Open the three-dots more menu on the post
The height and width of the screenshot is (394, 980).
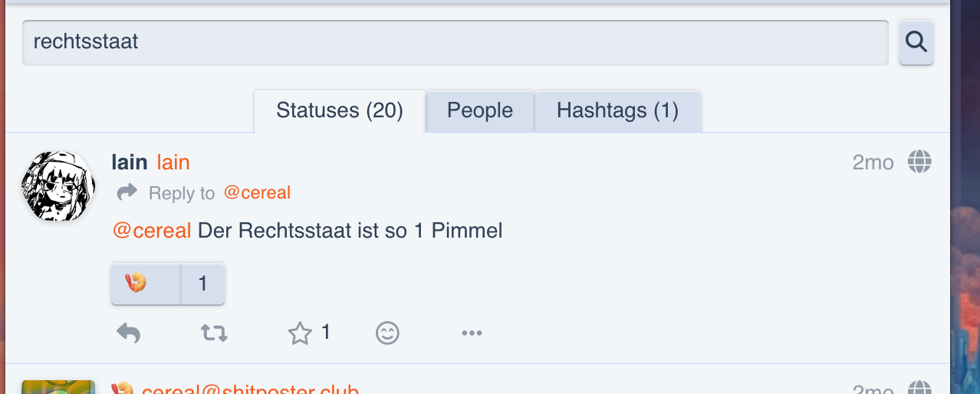click(x=472, y=333)
